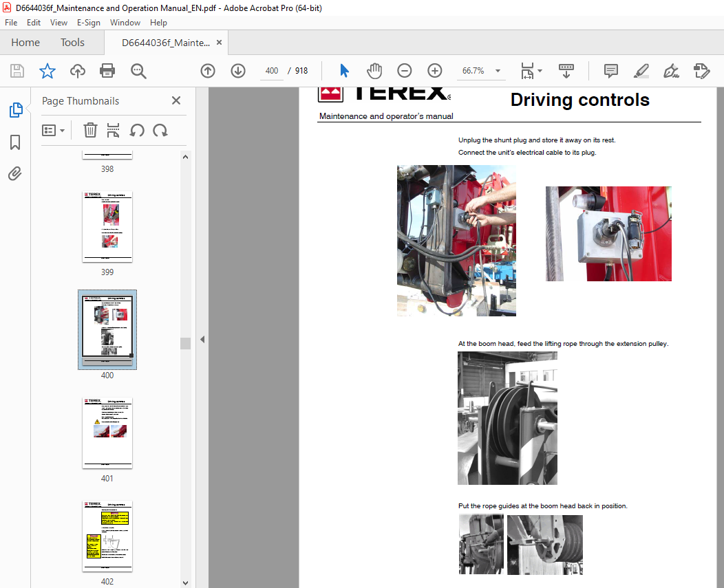724x588 pixels.
Task: Open the View menu
Action: [58, 22]
